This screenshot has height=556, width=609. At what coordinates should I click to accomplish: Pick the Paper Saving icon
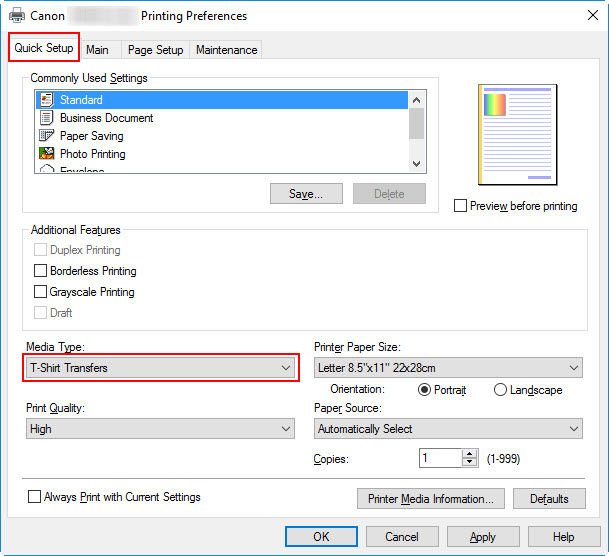[45, 136]
